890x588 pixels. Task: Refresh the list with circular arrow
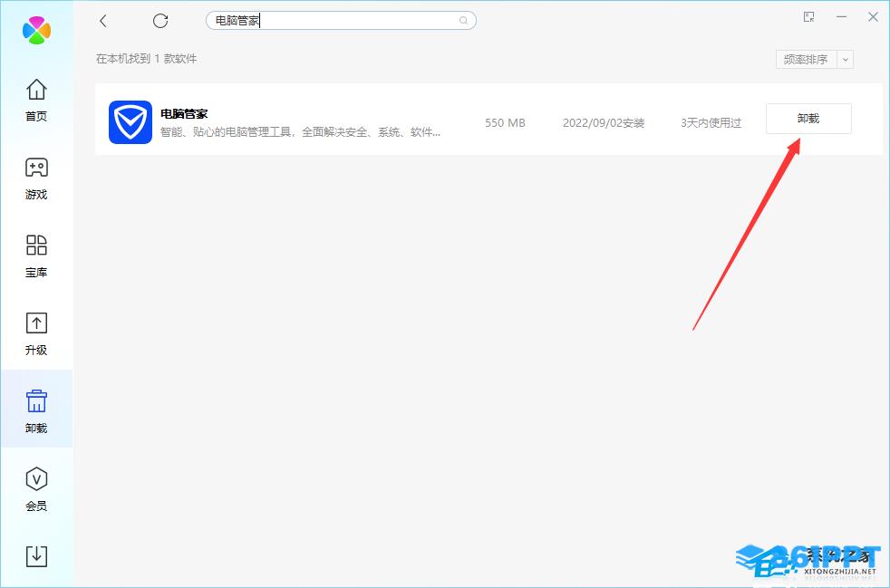(160, 21)
